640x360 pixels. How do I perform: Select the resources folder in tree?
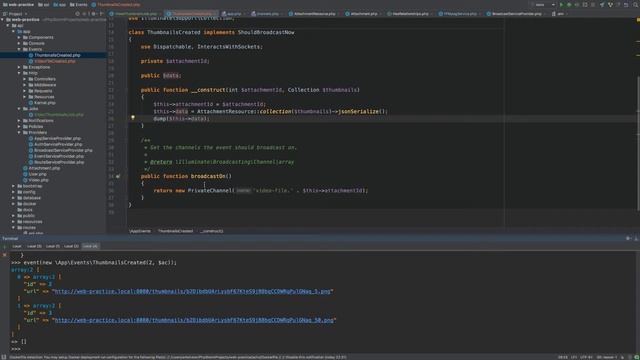(x=32, y=222)
